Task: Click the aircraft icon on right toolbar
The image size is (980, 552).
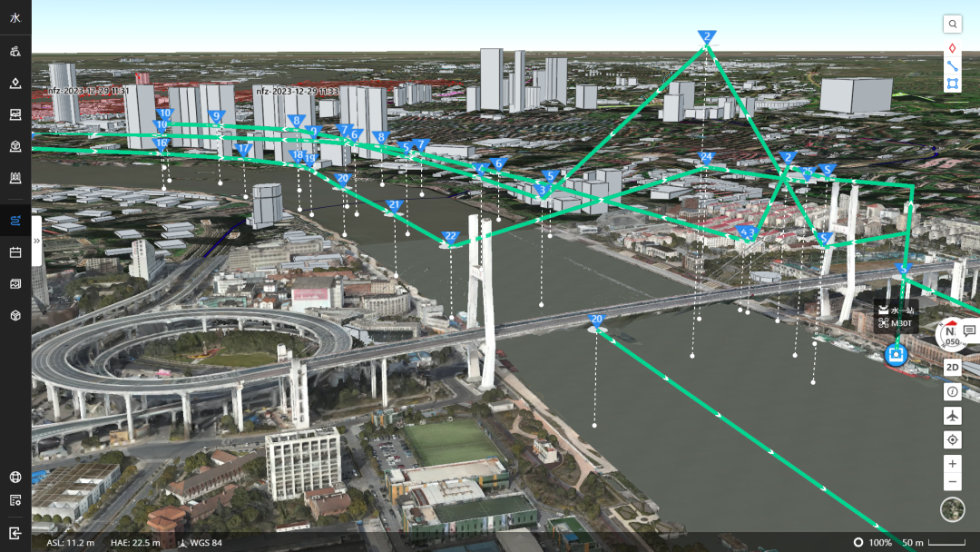Action: pyautogui.click(x=952, y=416)
